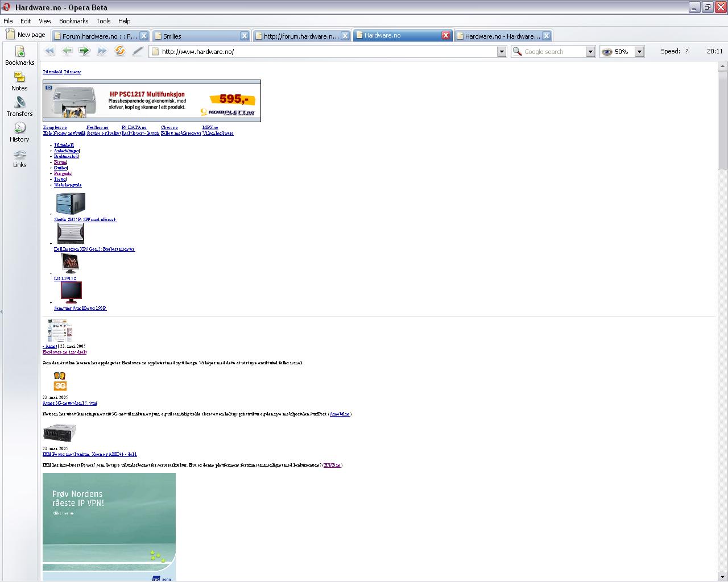Click the New page button
728x582 pixels.
(26, 35)
